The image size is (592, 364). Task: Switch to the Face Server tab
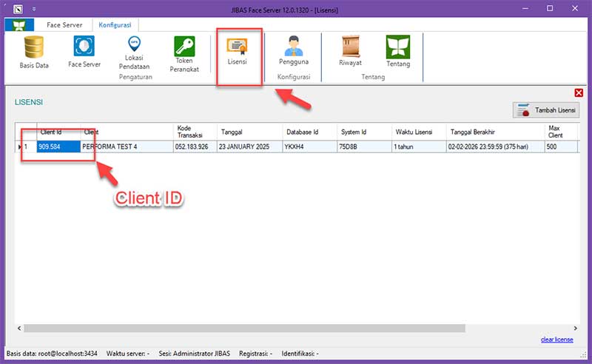[x=64, y=25]
